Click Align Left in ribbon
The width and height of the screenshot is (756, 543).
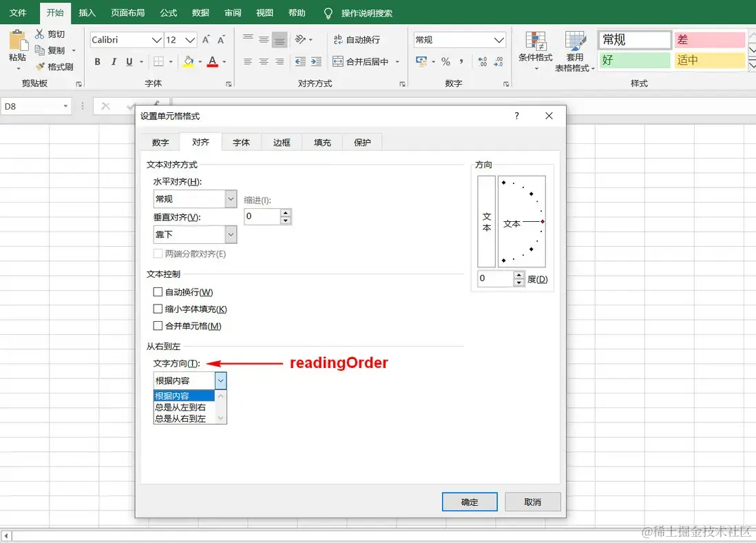(248, 61)
